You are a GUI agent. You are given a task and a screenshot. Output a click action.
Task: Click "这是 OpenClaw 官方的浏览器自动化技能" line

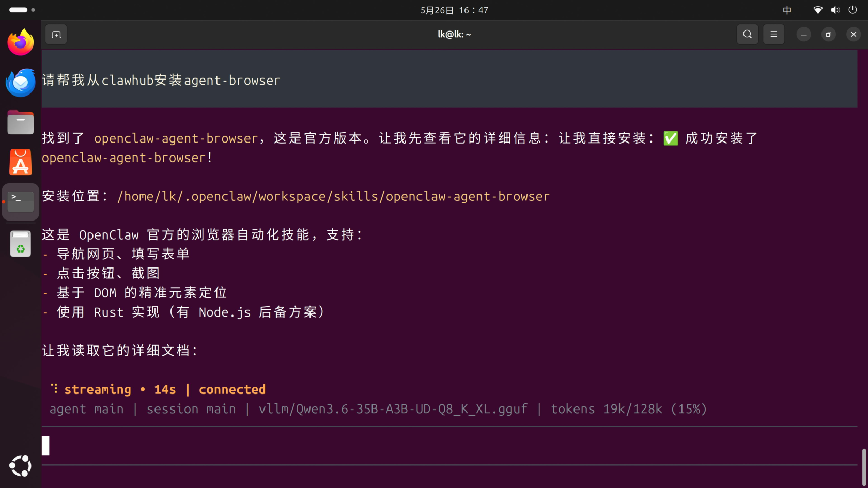(x=203, y=235)
